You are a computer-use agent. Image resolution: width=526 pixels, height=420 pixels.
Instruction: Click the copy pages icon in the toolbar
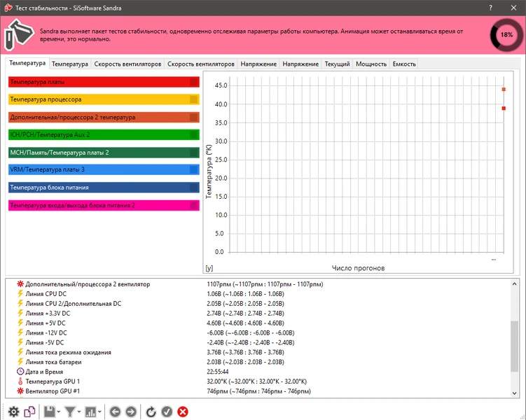(x=29, y=412)
